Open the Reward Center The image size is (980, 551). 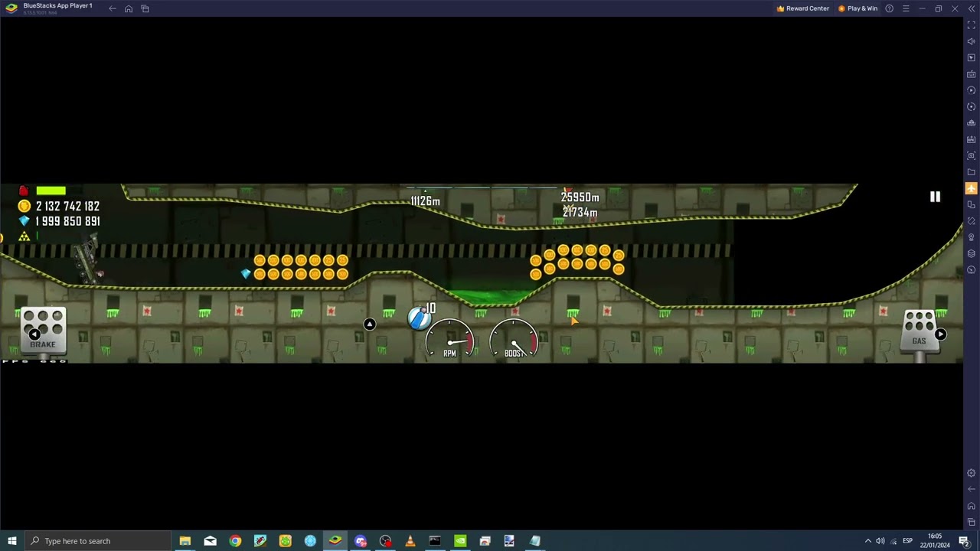tap(802, 8)
